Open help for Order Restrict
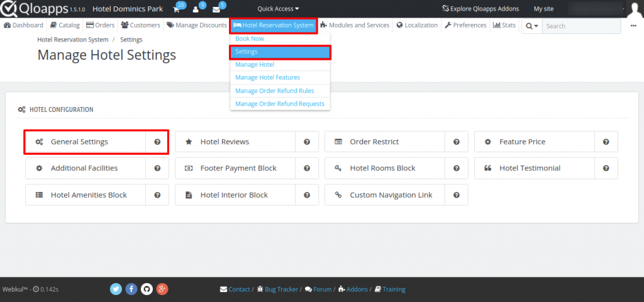The height and width of the screenshot is (302, 644). coord(457,142)
